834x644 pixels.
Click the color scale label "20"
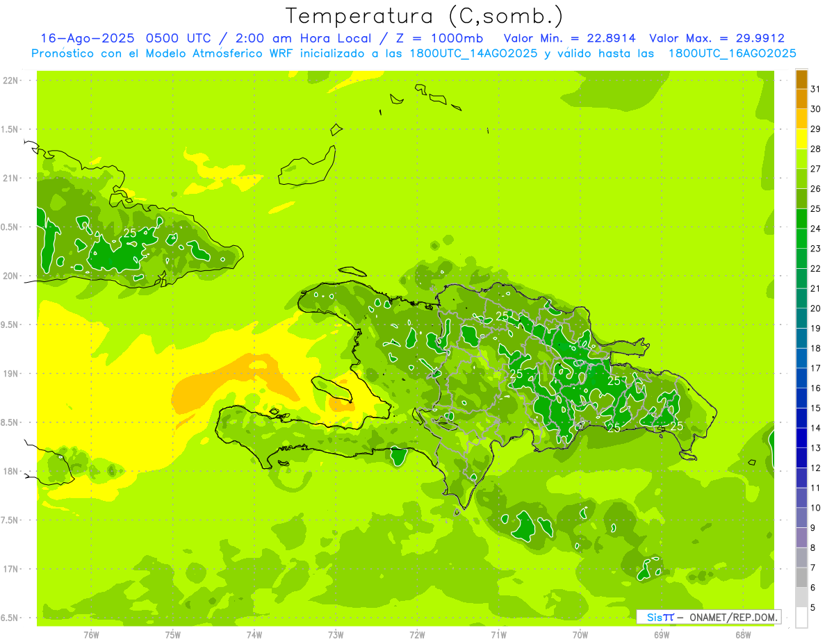pyautogui.click(x=816, y=308)
